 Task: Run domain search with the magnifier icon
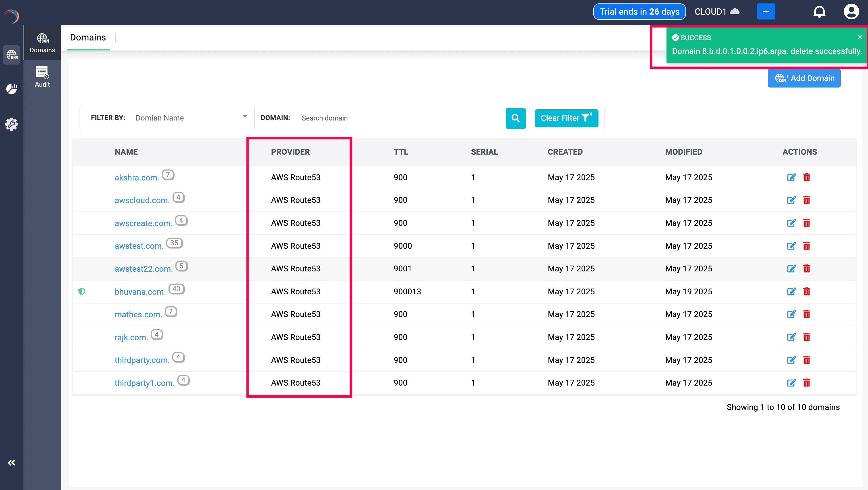516,118
